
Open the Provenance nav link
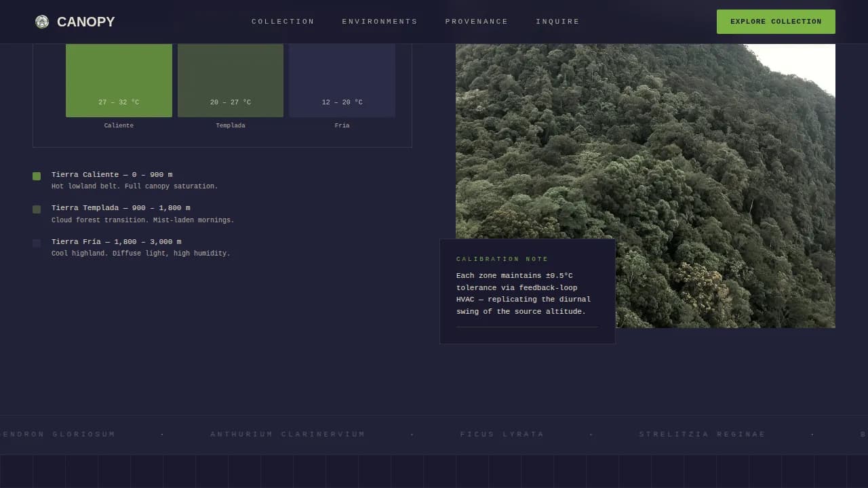coord(477,22)
